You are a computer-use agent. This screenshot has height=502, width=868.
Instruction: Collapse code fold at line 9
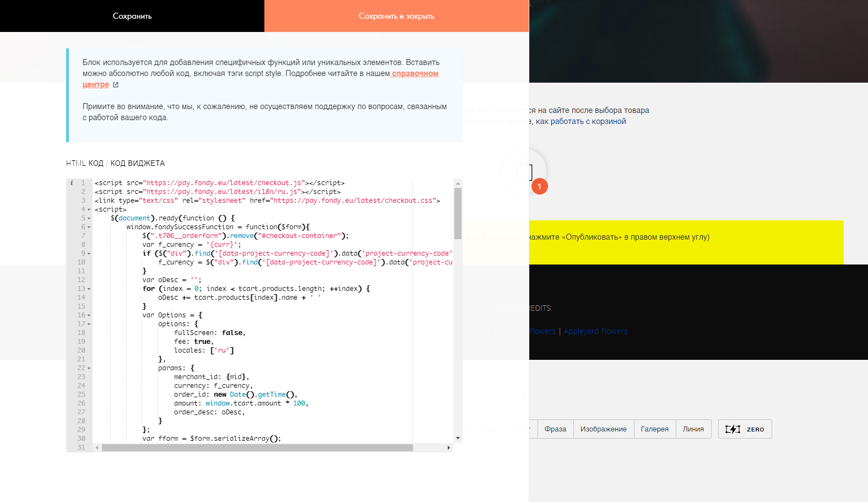coord(89,253)
